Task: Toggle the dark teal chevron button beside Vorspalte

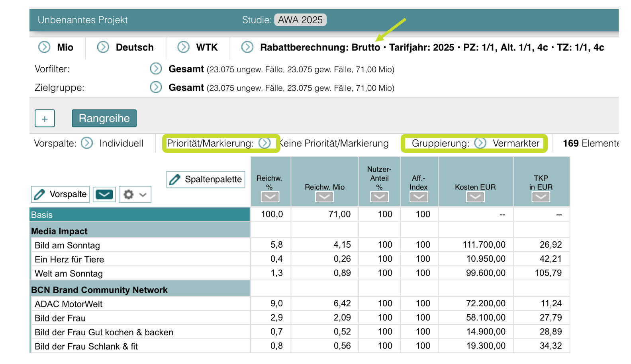Action: click(104, 194)
